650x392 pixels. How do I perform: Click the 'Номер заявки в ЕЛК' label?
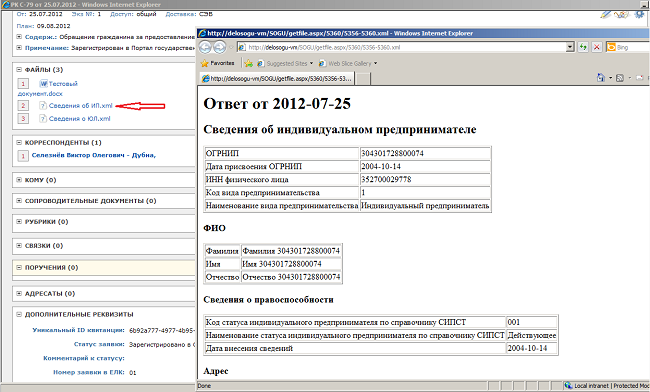(x=89, y=372)
